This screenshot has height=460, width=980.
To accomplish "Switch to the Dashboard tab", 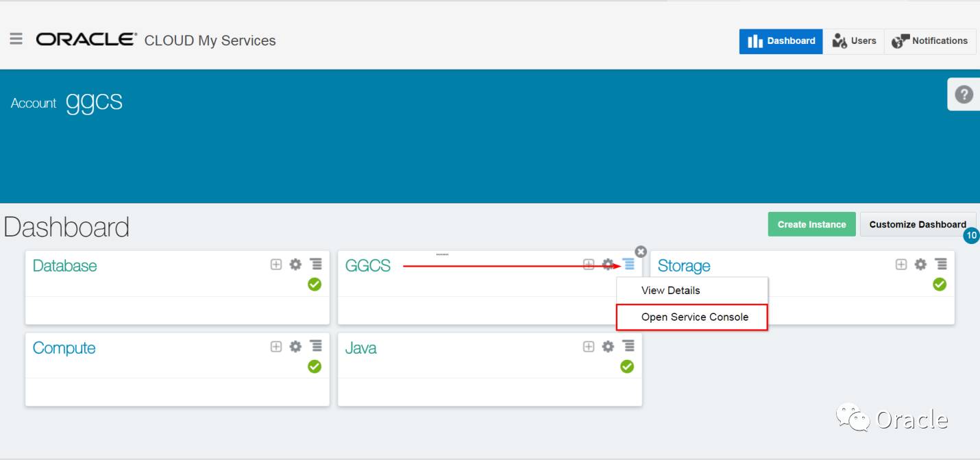I will [781, 41].
